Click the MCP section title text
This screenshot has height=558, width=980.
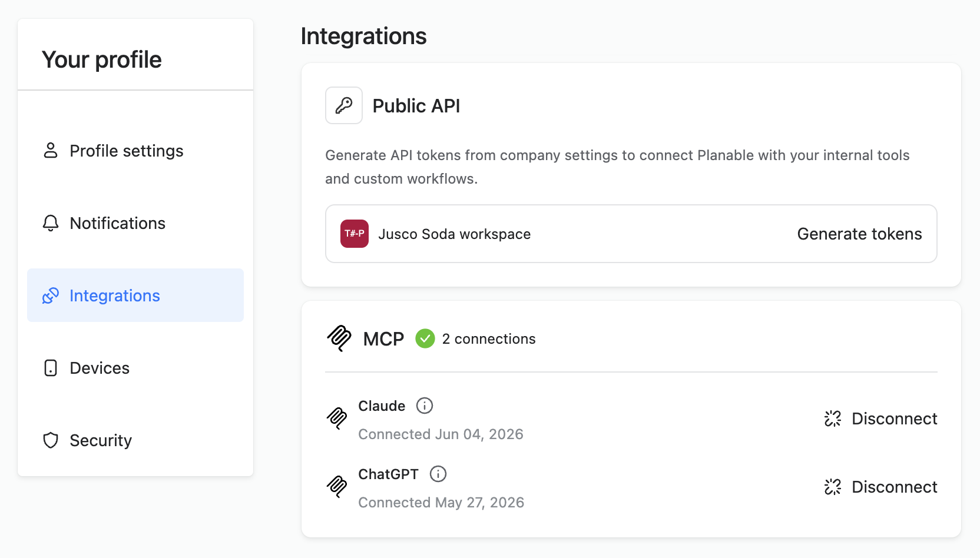tap(383, 338)
